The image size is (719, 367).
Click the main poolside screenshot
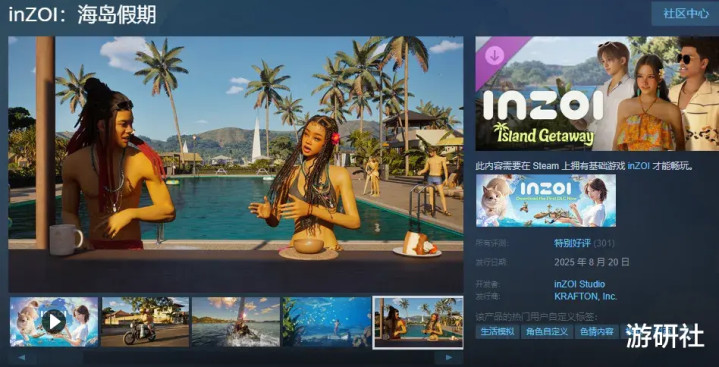236,164
